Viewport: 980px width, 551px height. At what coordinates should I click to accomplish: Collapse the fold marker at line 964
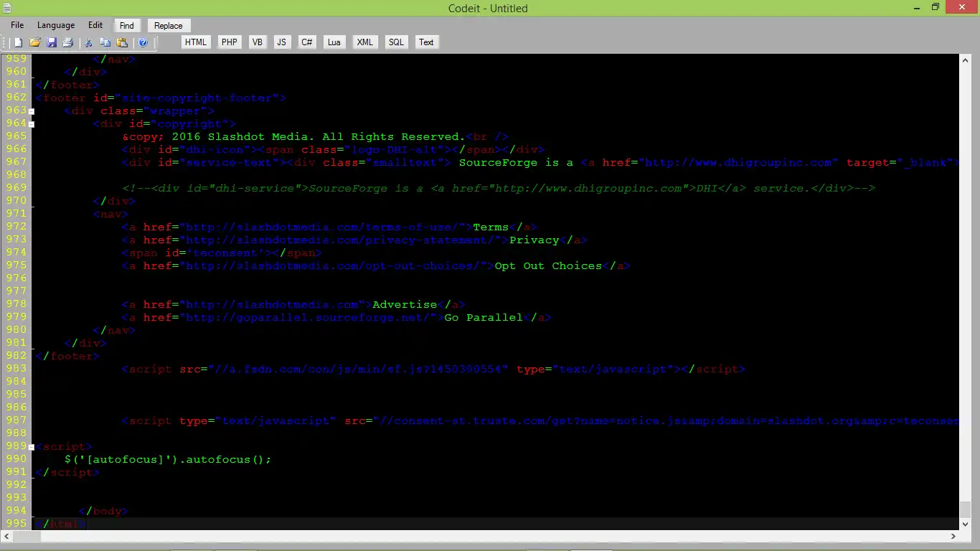32,124
